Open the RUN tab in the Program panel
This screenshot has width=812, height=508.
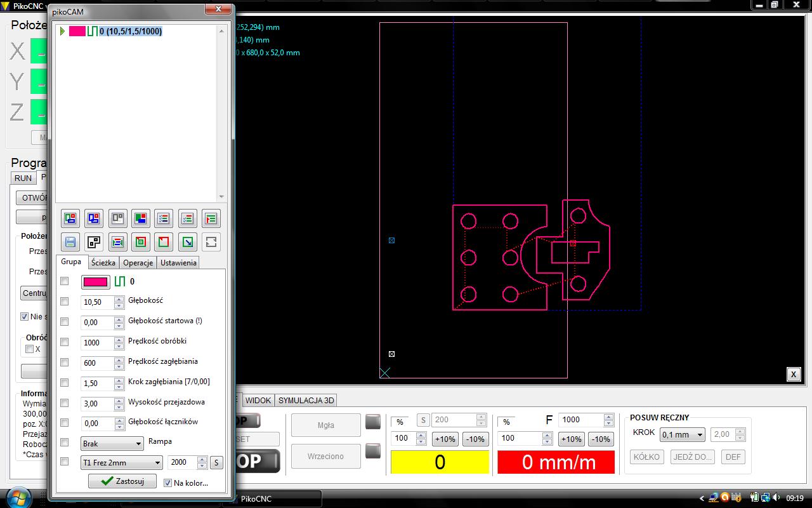pos(23,178)
